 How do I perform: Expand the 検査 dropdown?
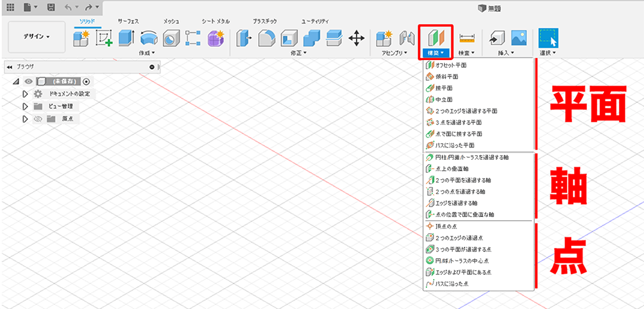pyautogui.click(x=467, y=53)
